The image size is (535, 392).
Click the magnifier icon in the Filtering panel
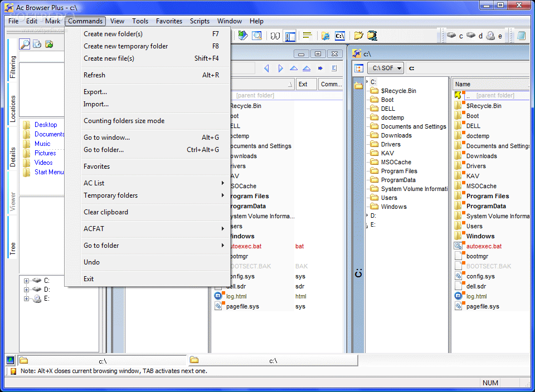(x=25, y=44)
